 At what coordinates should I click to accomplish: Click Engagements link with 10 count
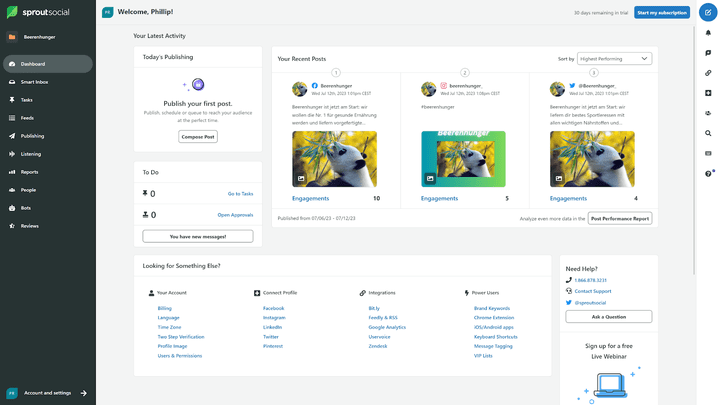pyautogui.click(x=310, y=198)
